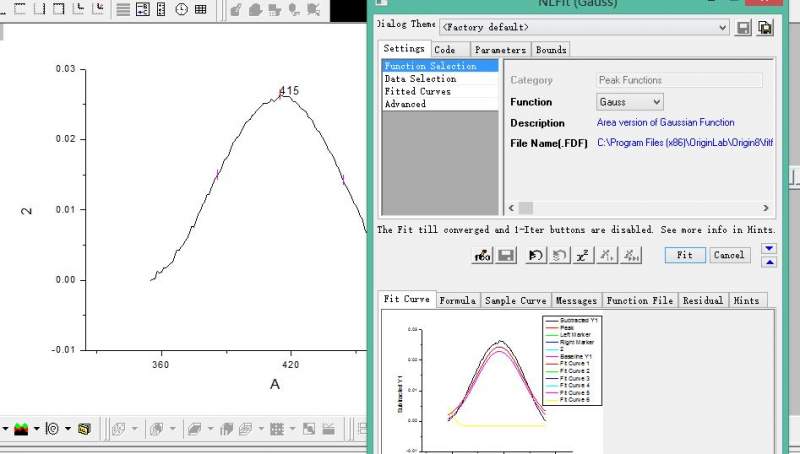Click the third dashed rectangle layout icon

point(59,8)
